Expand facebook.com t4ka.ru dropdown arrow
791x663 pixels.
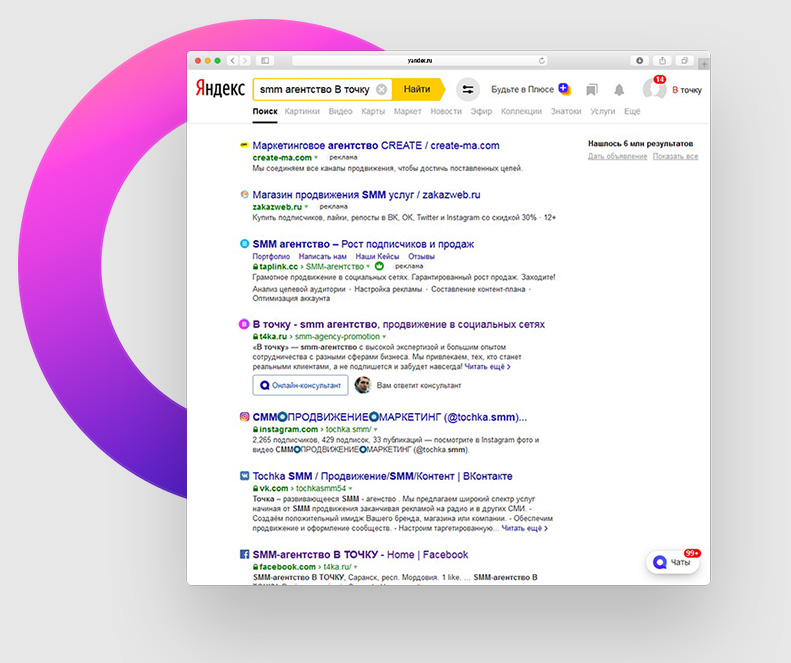[x=355, y=567]
